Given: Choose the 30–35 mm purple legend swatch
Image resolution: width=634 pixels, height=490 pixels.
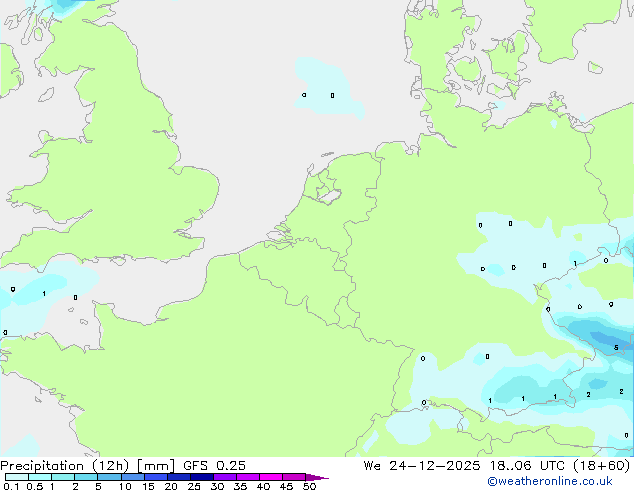Looking at the screenshot, I should 225,477.
